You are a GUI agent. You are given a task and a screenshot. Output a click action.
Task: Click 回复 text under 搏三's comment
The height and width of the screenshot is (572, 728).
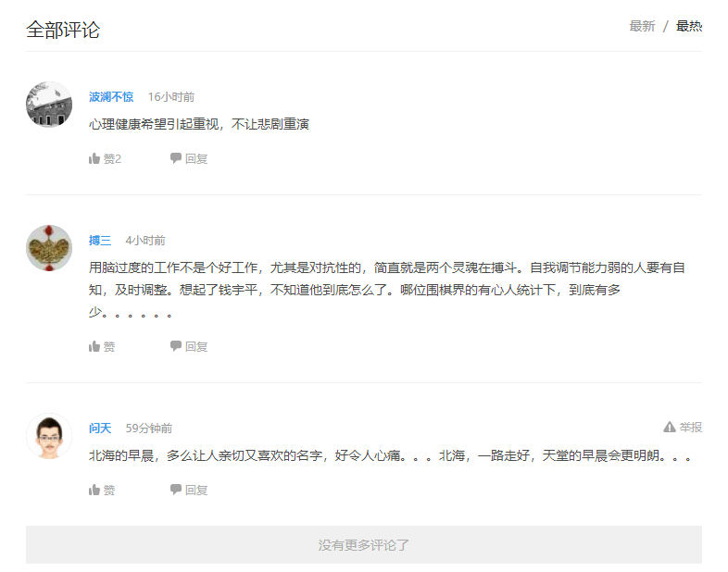[x=196, y=346]
